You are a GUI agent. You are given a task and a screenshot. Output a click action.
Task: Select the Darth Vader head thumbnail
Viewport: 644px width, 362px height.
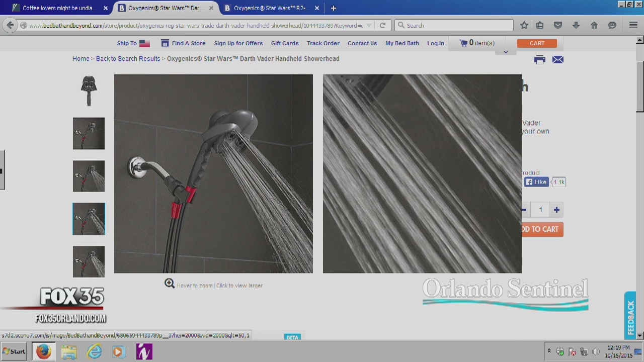tap(89, 91)
